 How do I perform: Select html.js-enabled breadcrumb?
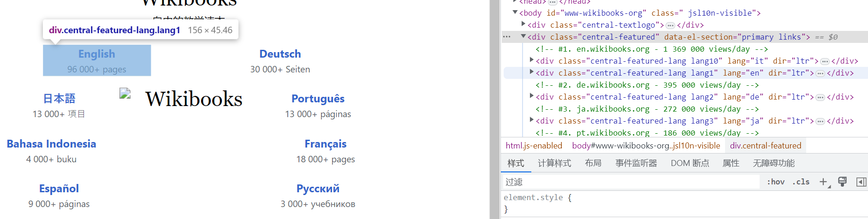click(x=534, y=146)
